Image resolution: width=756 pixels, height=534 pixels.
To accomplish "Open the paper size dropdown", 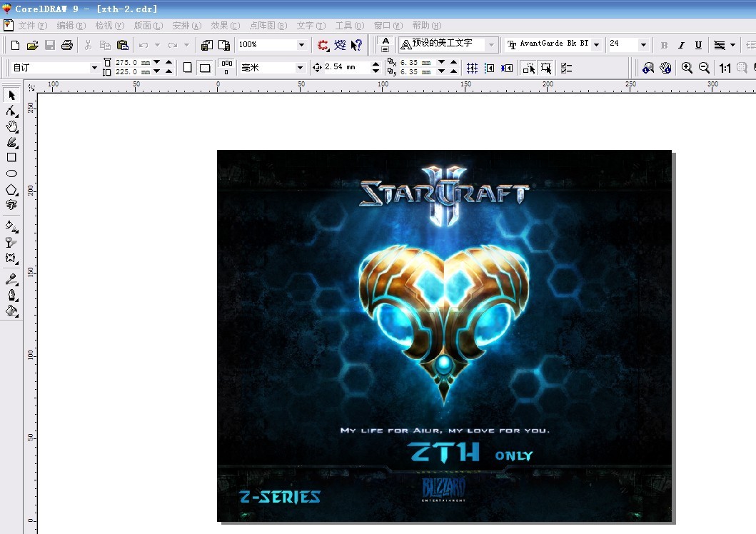I will 94,68.
